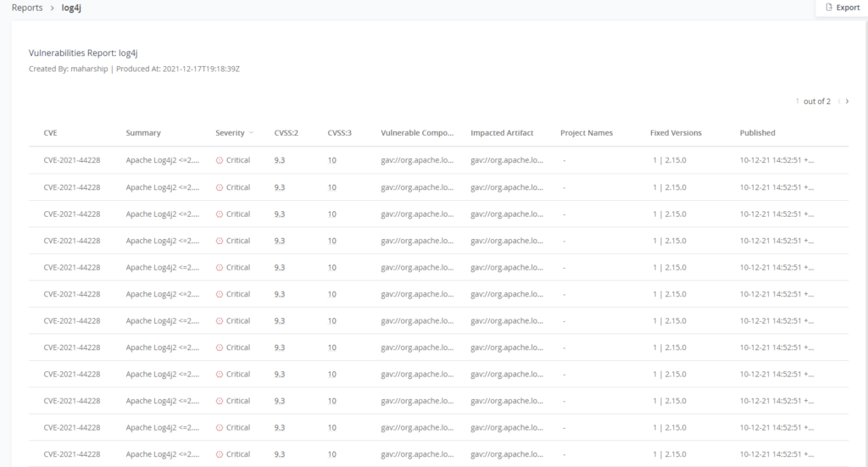Image resolution: width=868 pixels, height=467 pixels.
Task: Click the current page number field
Action: [x=798, y=102]
